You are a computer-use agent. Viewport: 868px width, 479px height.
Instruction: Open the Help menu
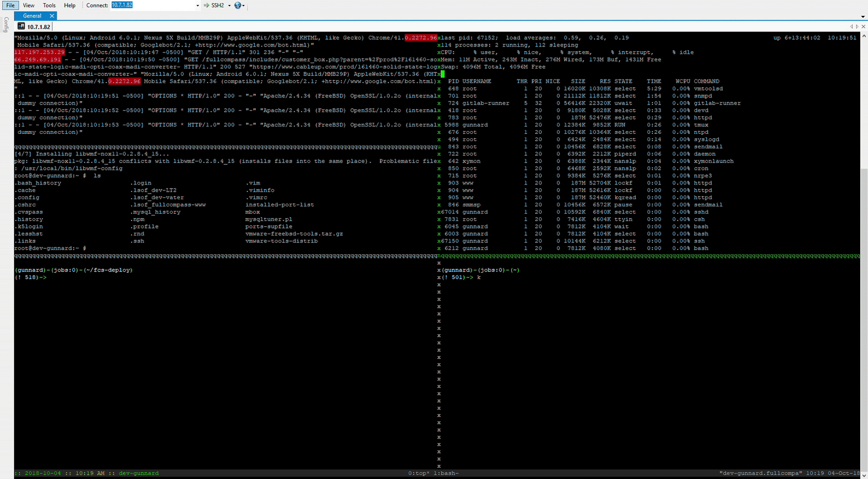(69, 5)
